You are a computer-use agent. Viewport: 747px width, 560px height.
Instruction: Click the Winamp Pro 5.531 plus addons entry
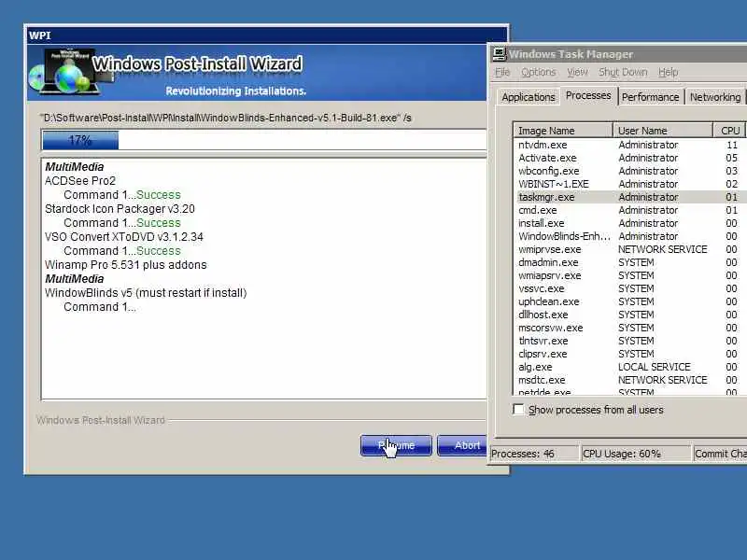(x=126, y=265)
